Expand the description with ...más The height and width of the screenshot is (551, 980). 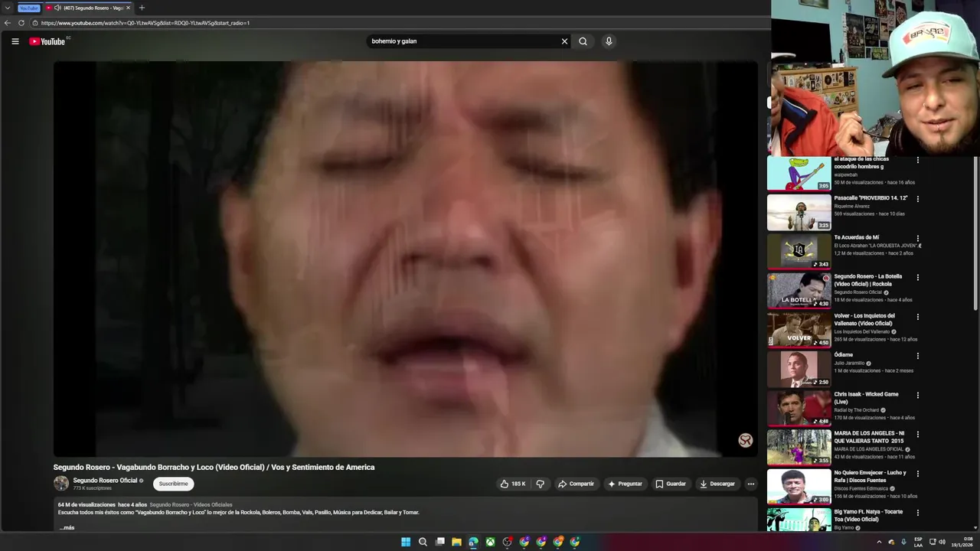[67, 527]
